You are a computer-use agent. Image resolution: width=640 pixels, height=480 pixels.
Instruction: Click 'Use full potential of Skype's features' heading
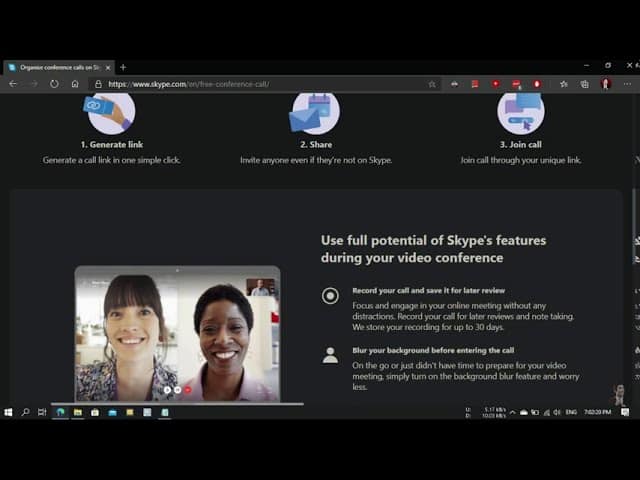pyautogui.click(x=433, y=249)
